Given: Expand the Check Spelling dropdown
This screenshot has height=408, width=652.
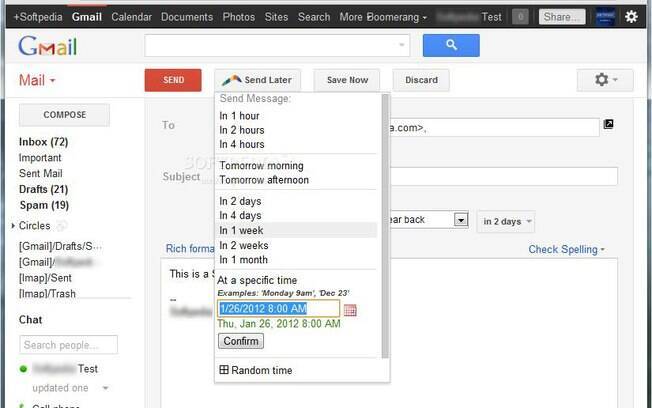Looking at the screenshot, I should (x=566, y=249).
